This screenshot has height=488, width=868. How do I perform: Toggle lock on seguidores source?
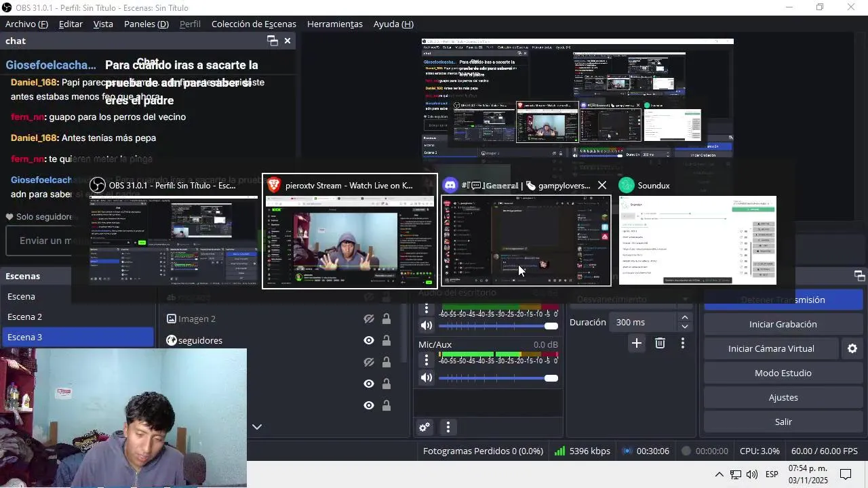pos(386,340)
